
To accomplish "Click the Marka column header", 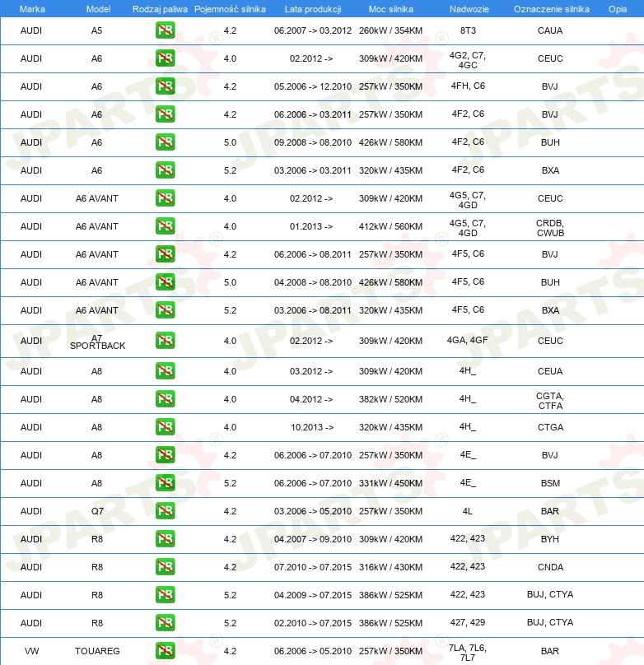I will (31, 8).
